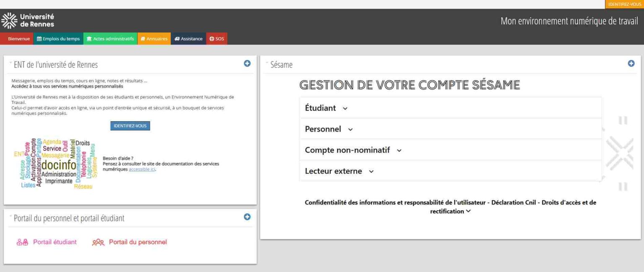Screen dimensions: 644x272
Task: Click the Portail du personnel group icon
Action: 99,242
